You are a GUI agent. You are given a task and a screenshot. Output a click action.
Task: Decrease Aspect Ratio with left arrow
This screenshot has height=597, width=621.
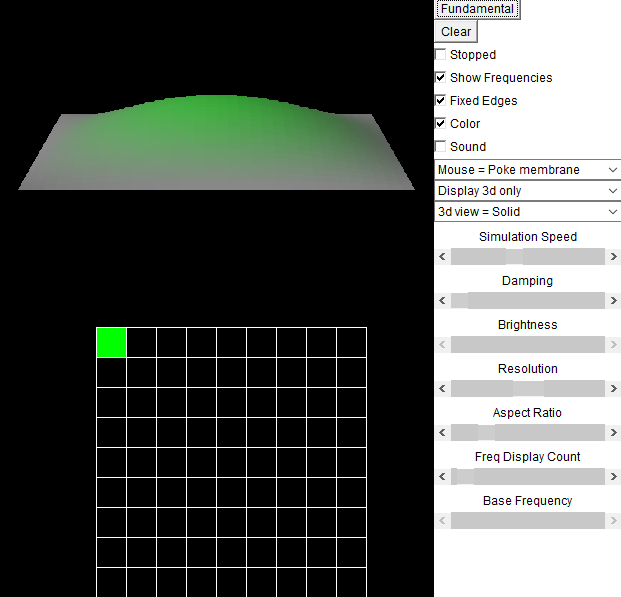pyautogui.click(x=442, y=433)
